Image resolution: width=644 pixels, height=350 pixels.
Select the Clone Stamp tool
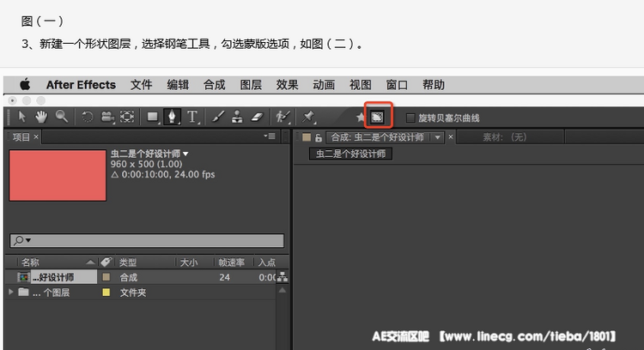pos(237,117)
